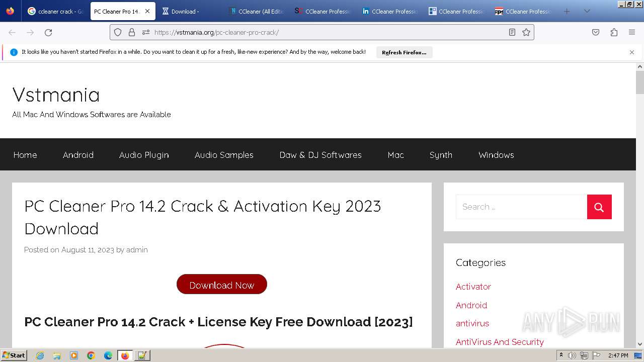Screen dimensions: 644x362
Task: Open the Firefox hamburger menu
Action: point(632,32)
